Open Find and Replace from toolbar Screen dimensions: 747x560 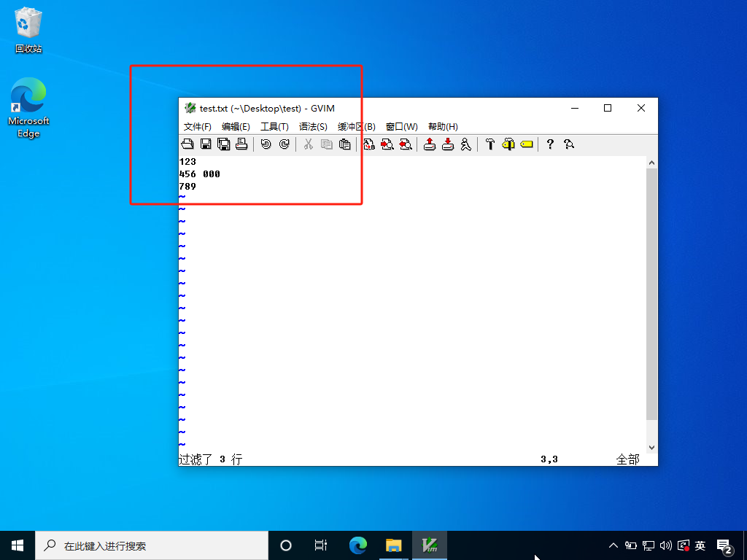[369, 144]
